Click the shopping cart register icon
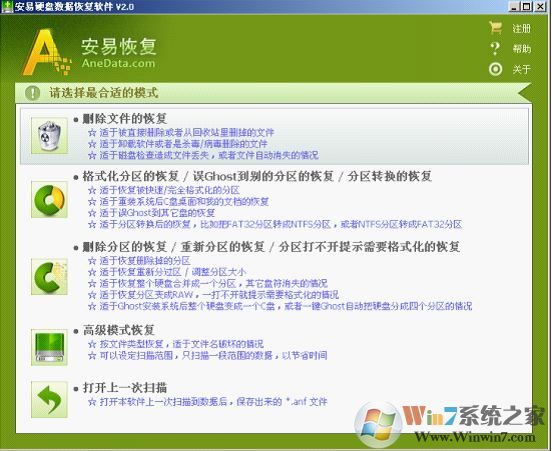 click(496, 28)
